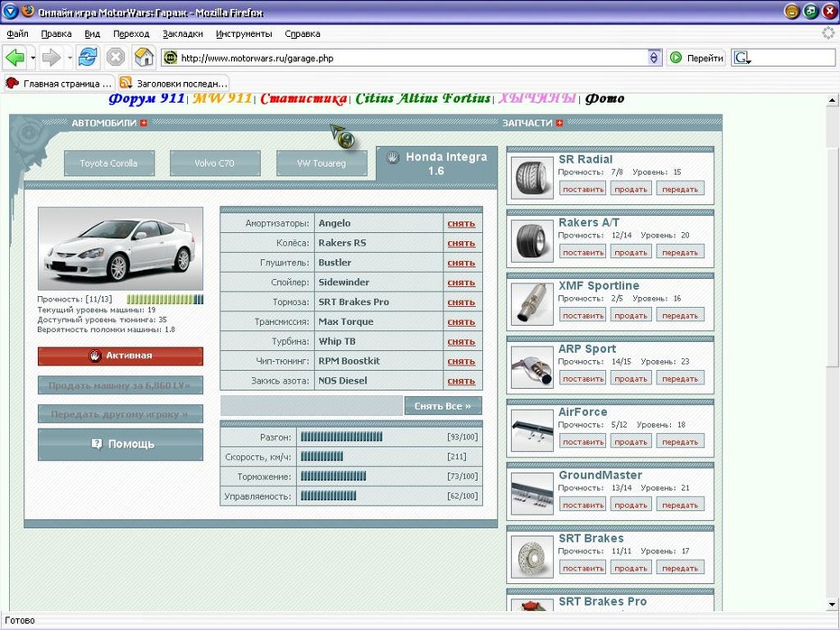
Task: Click the XMF Sportline muffler image
Action: point(532,304)
